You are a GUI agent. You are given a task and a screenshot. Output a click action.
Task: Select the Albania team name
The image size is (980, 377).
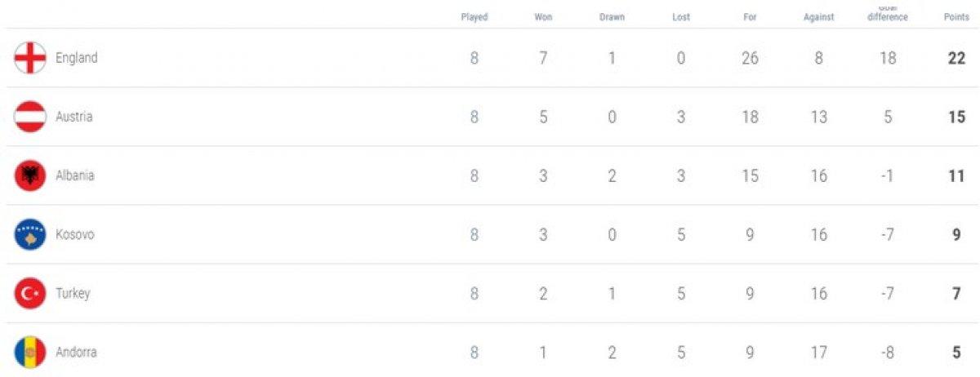[x=74, y=175]
